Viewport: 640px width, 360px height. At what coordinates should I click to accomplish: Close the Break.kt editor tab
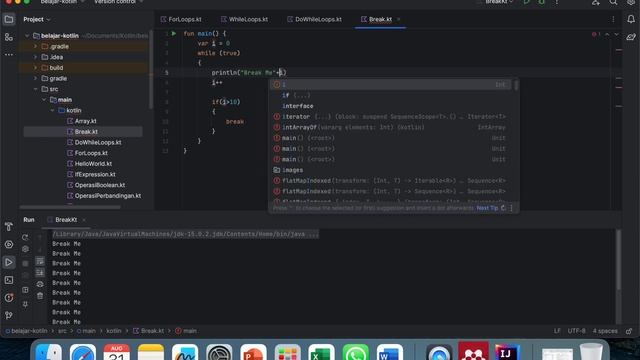[399, 19]
